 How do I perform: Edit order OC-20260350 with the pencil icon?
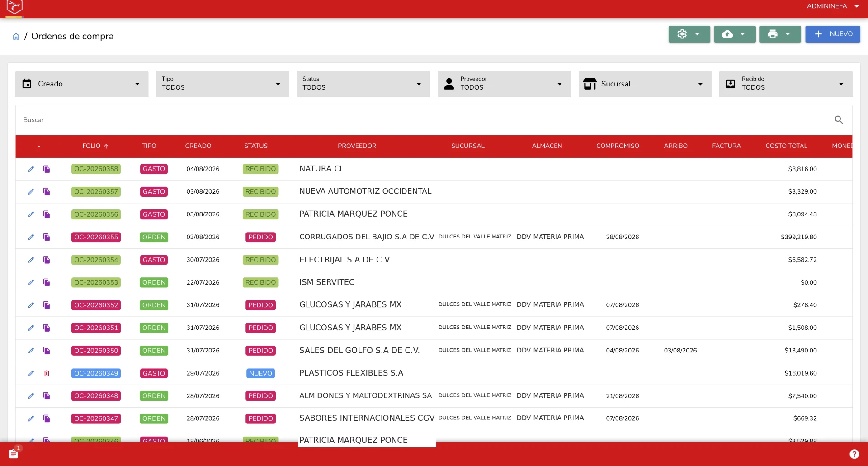coord(31,351)
